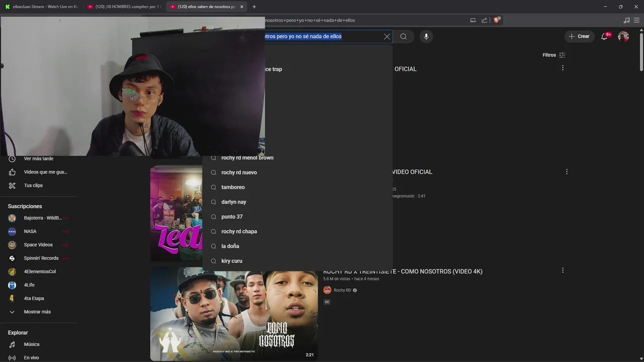The image size is (644, 362).
Task: Switch to the elkanJuan Stream Kick tab
Action: click(x=42, y=7)
